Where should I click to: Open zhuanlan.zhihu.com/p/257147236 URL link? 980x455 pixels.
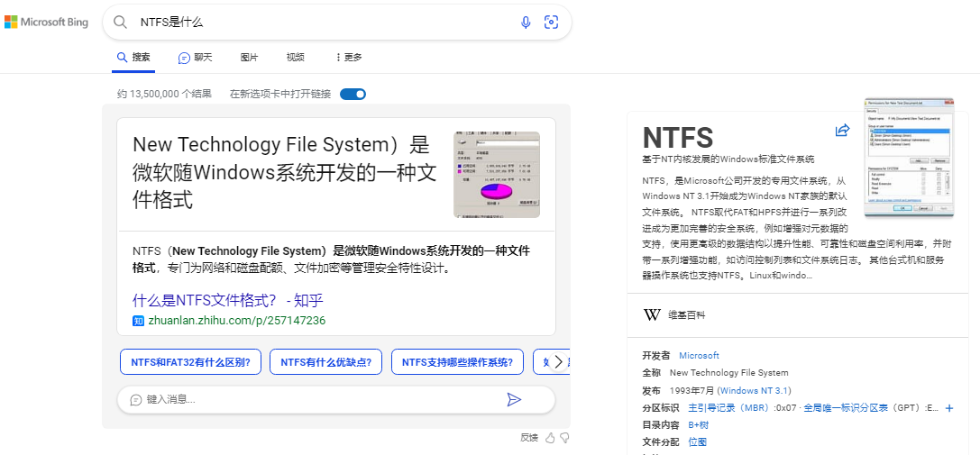tap(237, 321)
